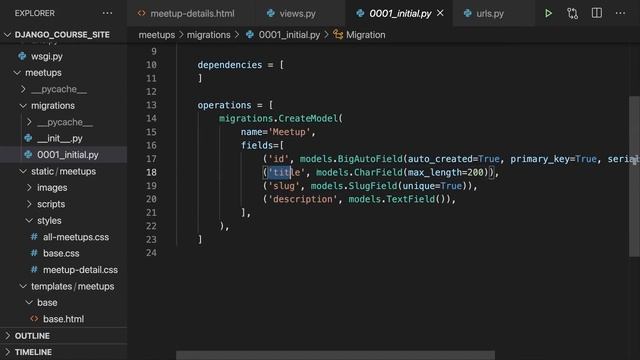Click 'Meetup' string on line 15
The width and height of the screenshot is (640, 360).
coord(289,132)
